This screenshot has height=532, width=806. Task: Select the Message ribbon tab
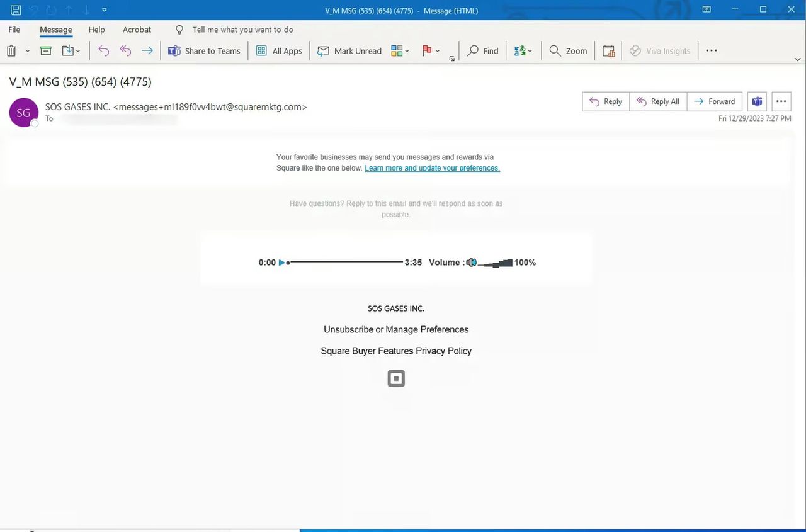click(56, 30)
